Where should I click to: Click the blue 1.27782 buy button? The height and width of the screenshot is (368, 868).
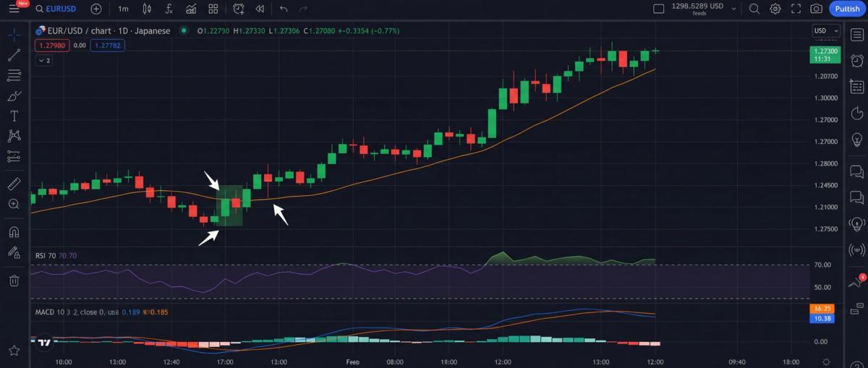tap(108, 46)
